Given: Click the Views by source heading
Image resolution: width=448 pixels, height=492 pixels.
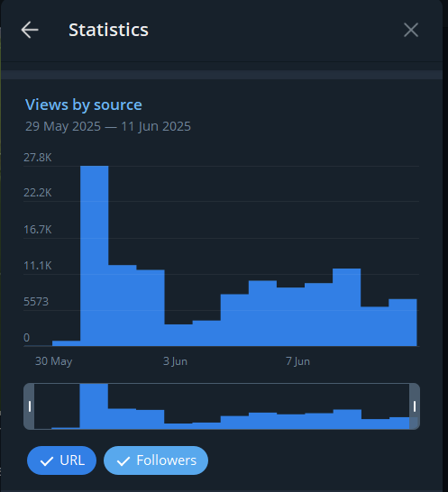Looking at the screenshot, I should click(84, 105).
